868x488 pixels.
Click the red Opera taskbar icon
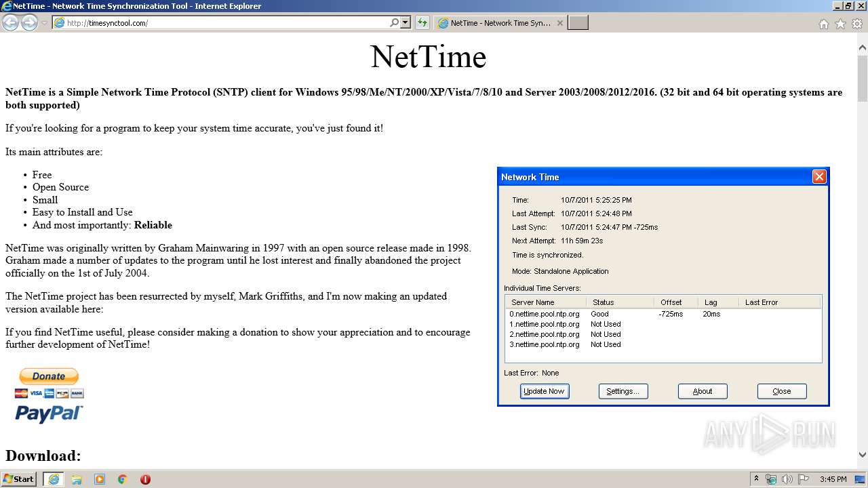[x=145, y=479]
